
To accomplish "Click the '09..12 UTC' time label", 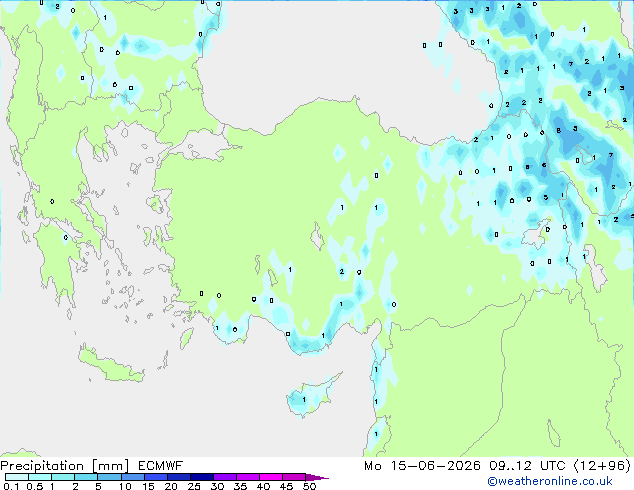I will [x=527, y=466].
